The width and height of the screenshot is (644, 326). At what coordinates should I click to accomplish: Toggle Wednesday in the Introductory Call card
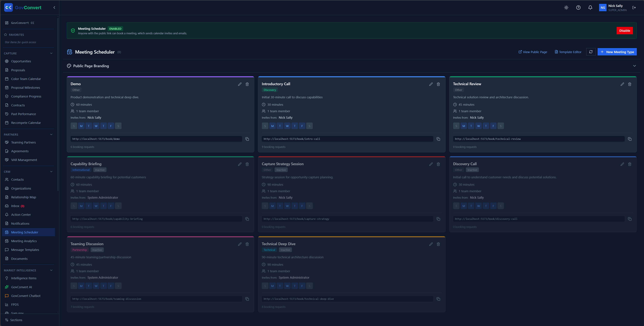pos(287,126)
